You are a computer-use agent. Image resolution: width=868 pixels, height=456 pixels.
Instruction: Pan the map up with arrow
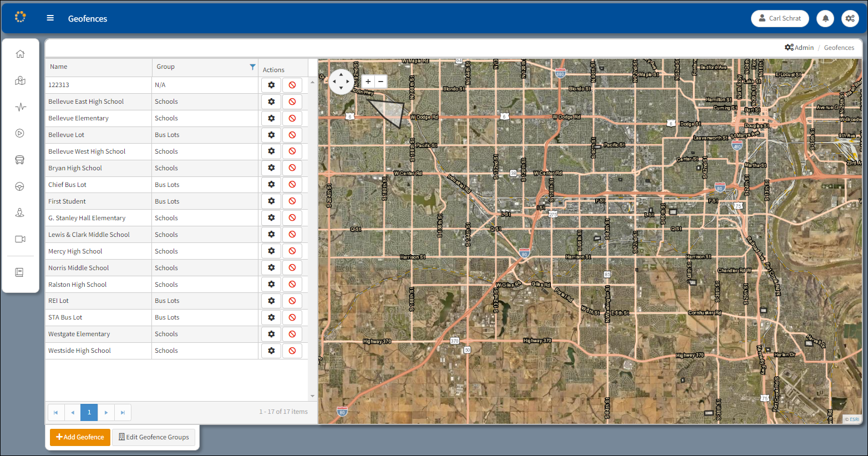pyautogui.click(x=341, y=74)
